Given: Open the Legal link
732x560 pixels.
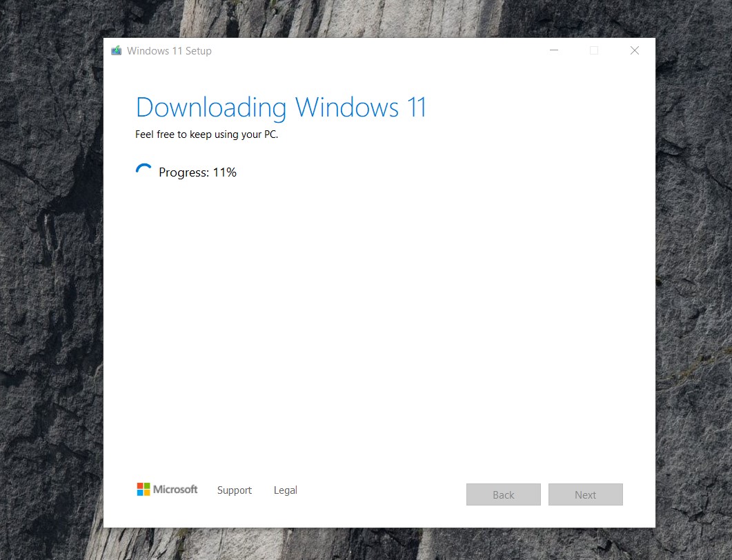Looking at the screenshot, I should (x=285, y=490).
